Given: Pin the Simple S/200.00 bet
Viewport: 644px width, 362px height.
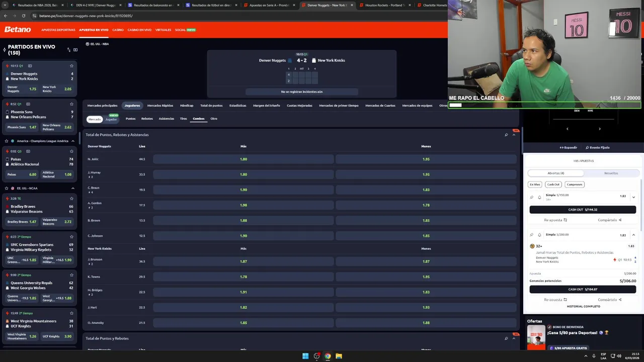Looking at the screenshot, I should pos(532,235).
